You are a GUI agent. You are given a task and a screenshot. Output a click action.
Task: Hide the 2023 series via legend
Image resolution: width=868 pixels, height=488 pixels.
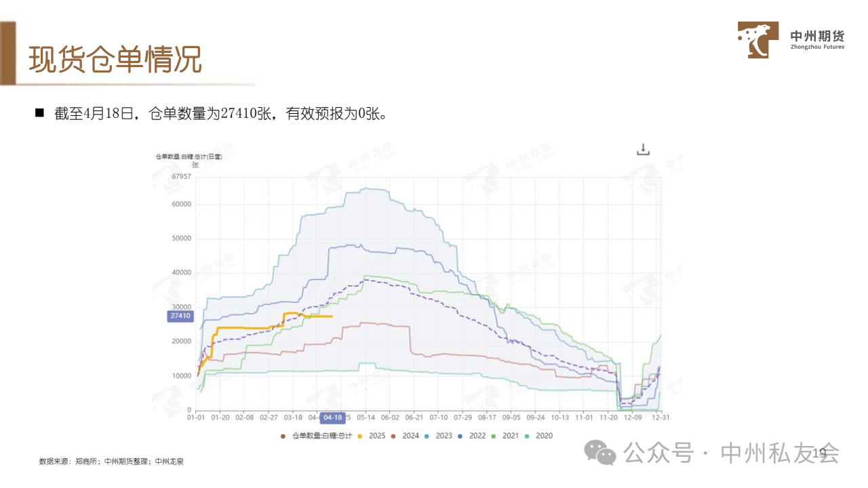[x=438, y=436]
